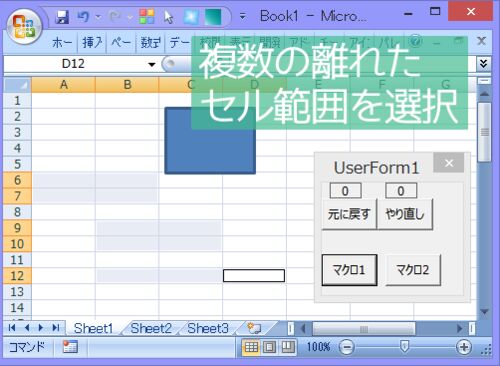Viewport: 500px width, 366px height.
Task: Click the right 0 counter box
Action: click(x=401, y=191)
